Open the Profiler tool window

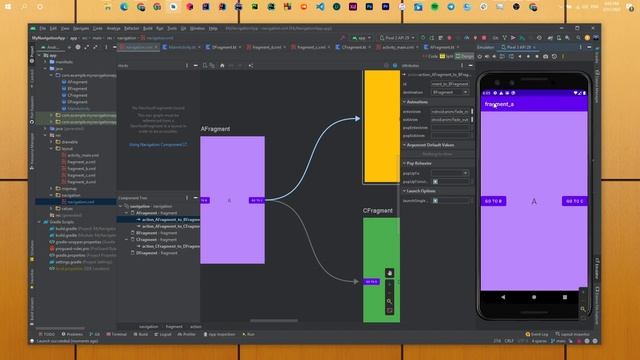[187, 334]
